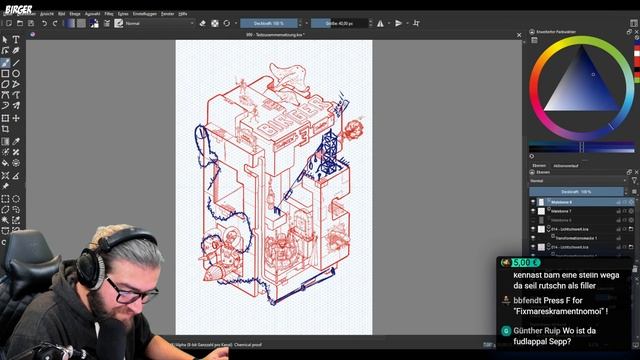Viewport: 640px width, 360px height.
Task: Select the Rectangle shape tool
Action: tap(5, 73)
